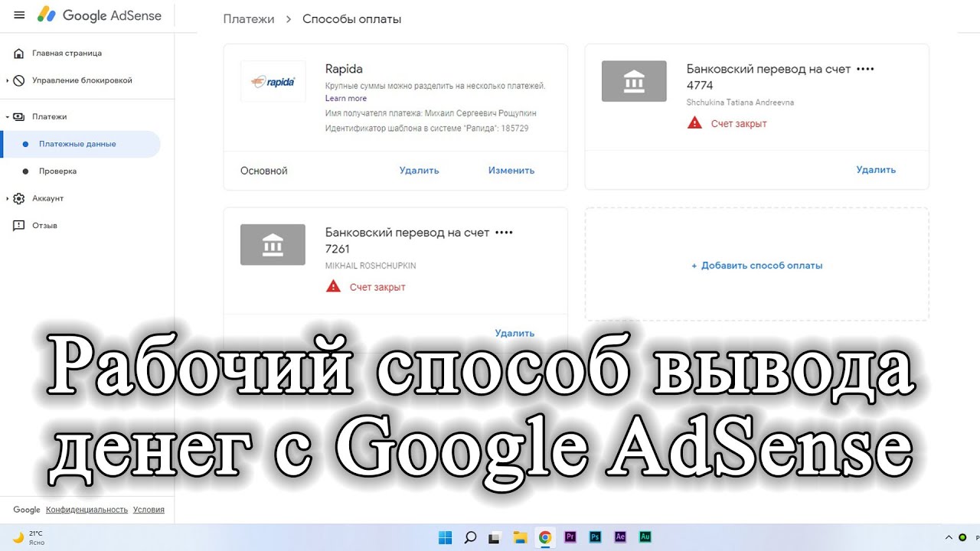Click the red warning icon for account 4774
The image size is (980, 551).
694,122
